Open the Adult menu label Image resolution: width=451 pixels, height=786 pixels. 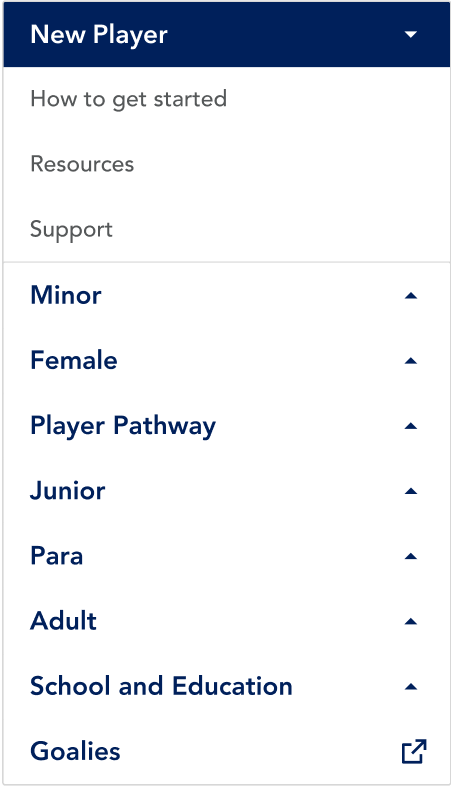[x=63, y=621]
